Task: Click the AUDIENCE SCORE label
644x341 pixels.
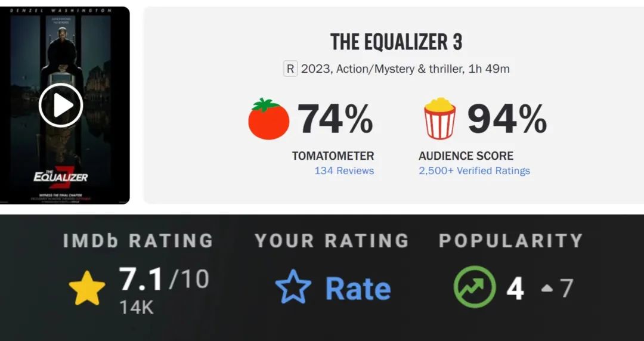Action: pos(466,156)
